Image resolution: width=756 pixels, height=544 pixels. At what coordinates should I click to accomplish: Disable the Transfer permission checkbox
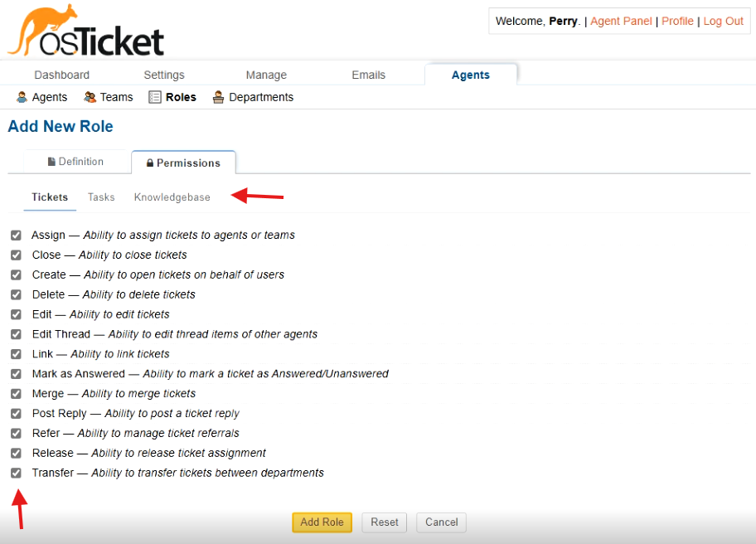pos(16,474)
